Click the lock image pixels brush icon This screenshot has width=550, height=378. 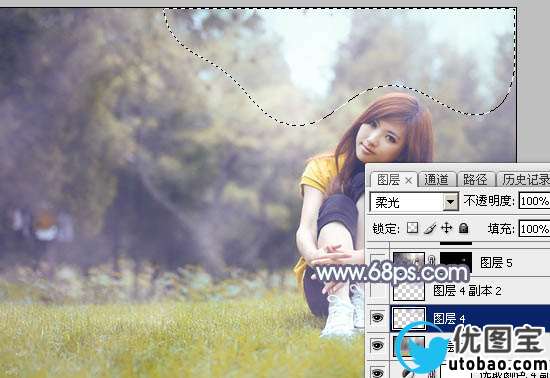[430, 228]
